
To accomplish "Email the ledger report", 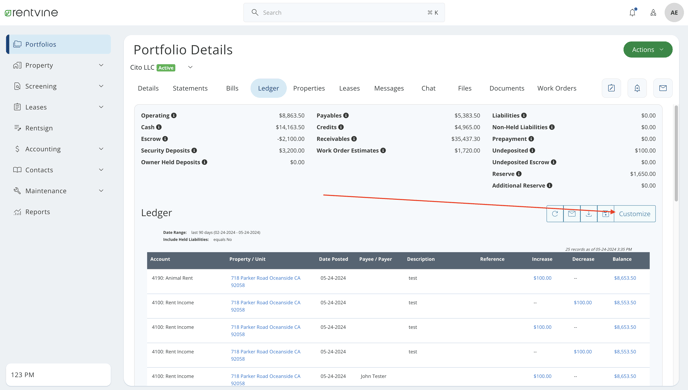I will 572,214.
